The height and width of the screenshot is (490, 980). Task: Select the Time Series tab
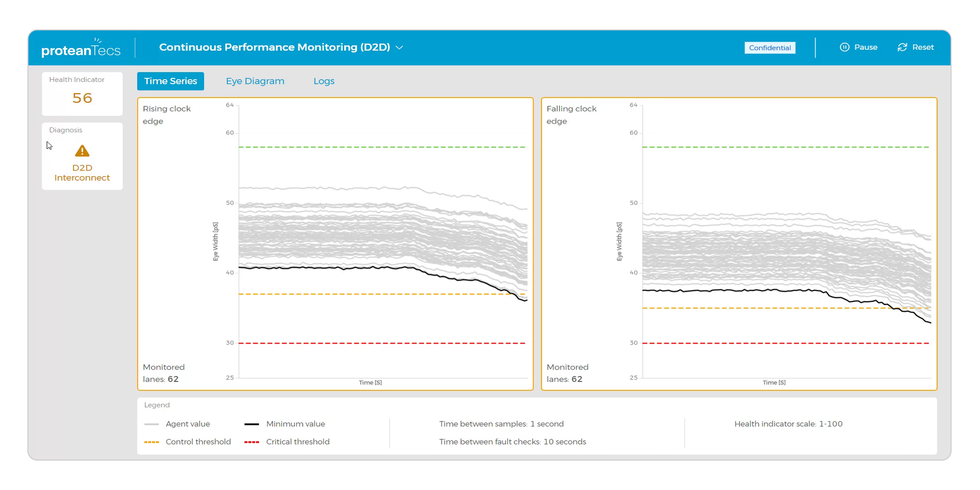tap(170, 81)
